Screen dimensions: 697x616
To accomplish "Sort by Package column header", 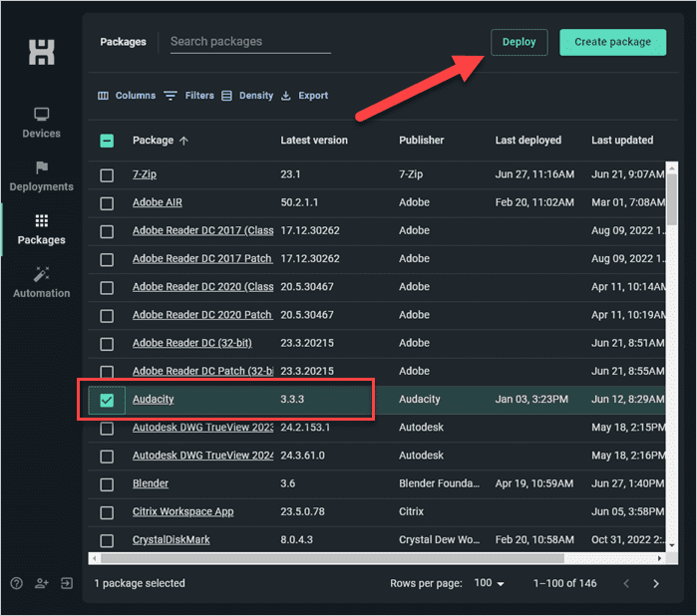I will pos(153,140).
